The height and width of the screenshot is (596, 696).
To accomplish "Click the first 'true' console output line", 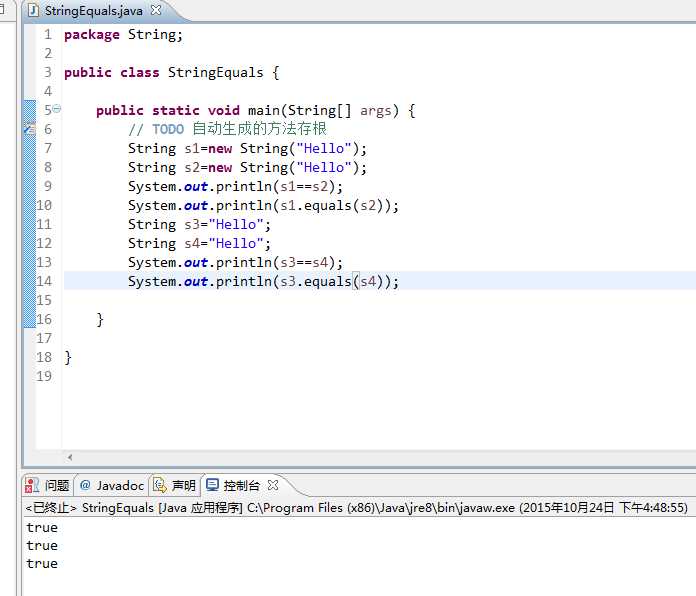I will tap(42, 528).
